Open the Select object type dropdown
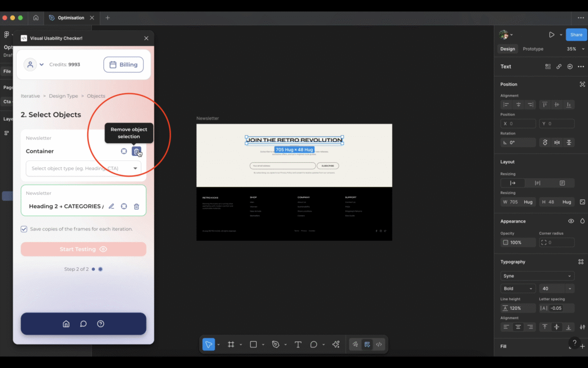This screenshot has width=588, height=368. (x=83, y=168)
